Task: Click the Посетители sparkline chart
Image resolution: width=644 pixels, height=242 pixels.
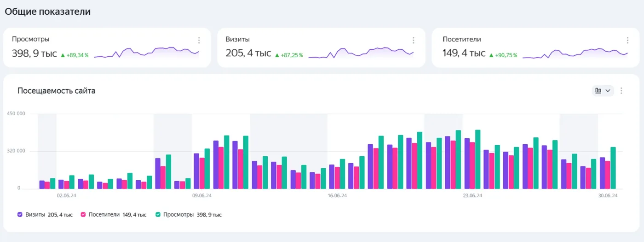Action: coord(575,53)
